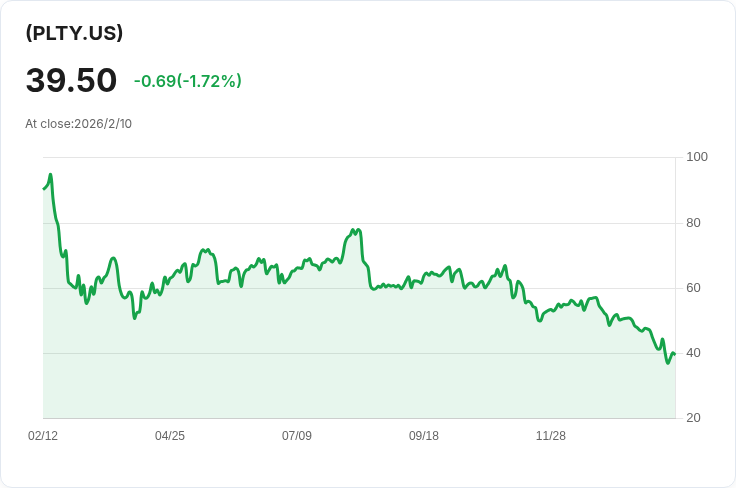
Task: Click the 11/28 date axis label
Action: click(x=551, y=436)
